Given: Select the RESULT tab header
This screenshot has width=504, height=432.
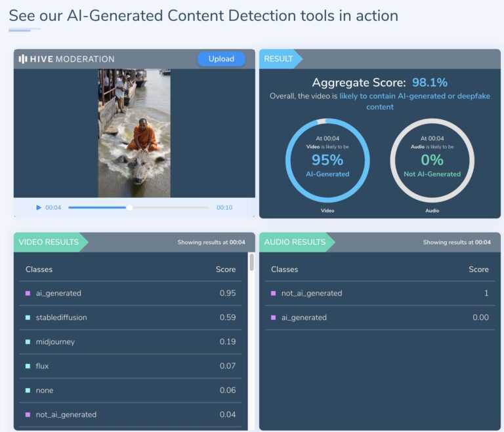Looking at the screenshot, I should (x=281, y=59).
